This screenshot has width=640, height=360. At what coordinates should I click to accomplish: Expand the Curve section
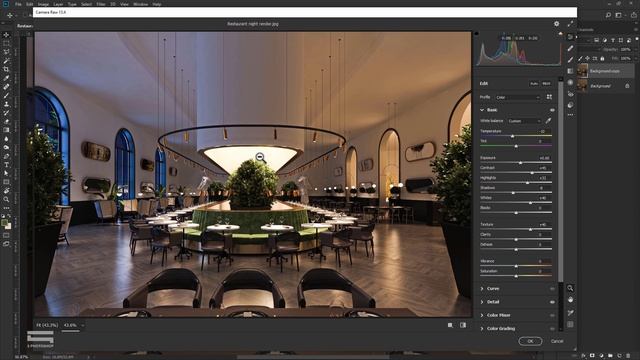(482, 289)
